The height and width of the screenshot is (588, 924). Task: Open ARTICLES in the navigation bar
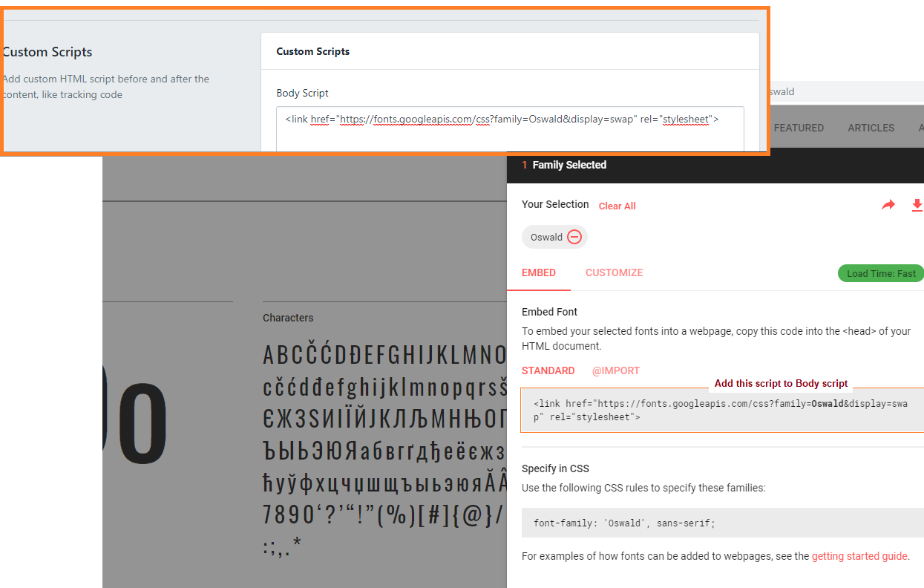(x=871, y=128)
